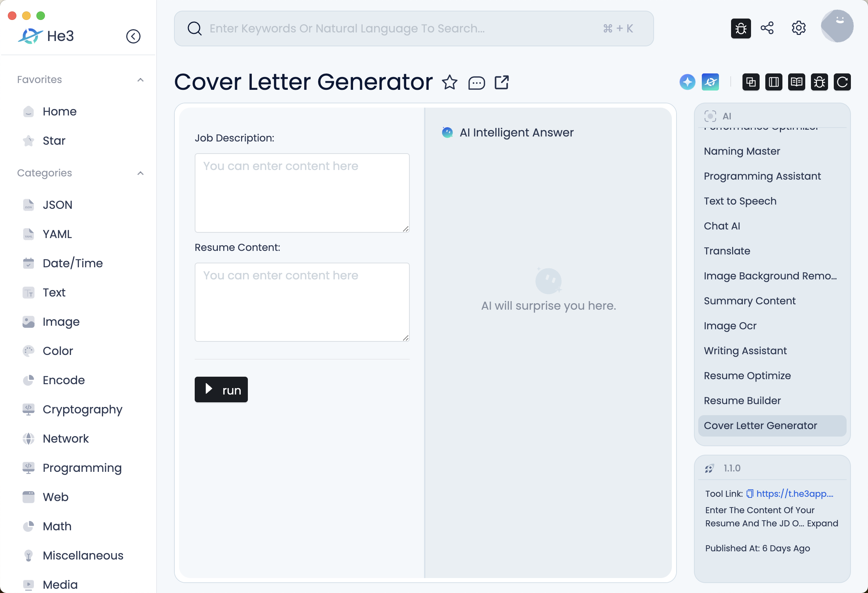Click the Job Description input field
Image resolution: width=868 pixels, height=593 pixels.
click(x=302, y=192)
